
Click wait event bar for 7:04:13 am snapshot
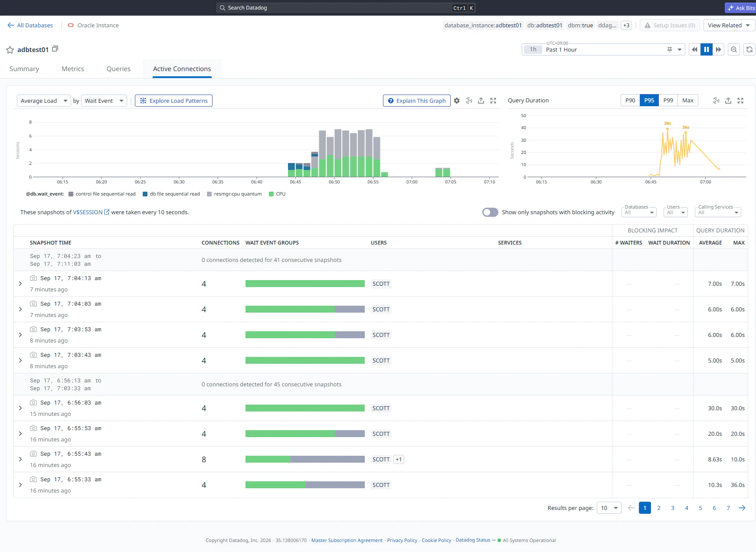(x=305, y=284)
